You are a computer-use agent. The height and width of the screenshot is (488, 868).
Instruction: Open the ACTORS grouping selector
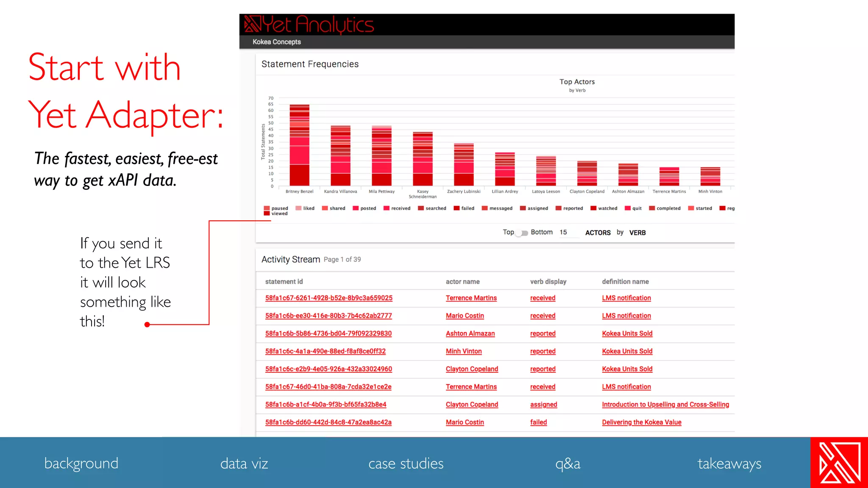598,233
